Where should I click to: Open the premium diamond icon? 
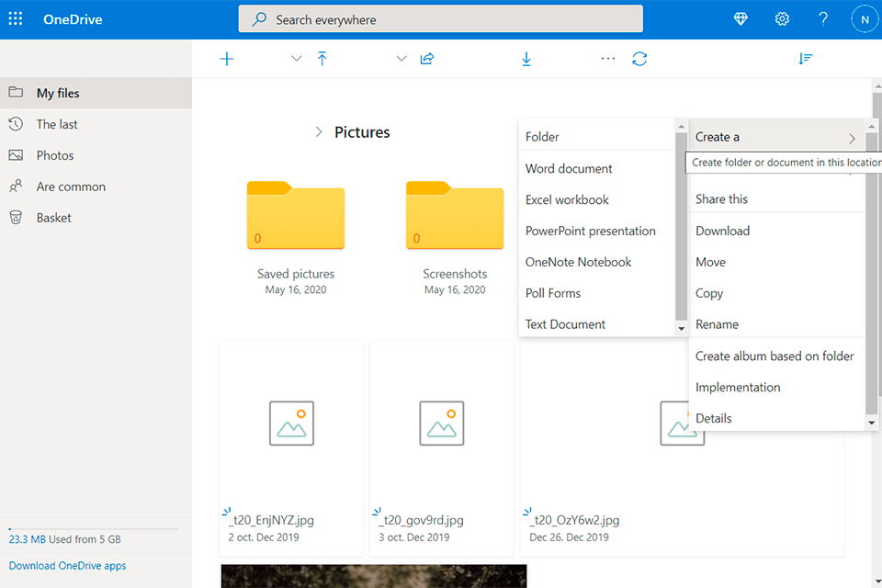(741, 19)
